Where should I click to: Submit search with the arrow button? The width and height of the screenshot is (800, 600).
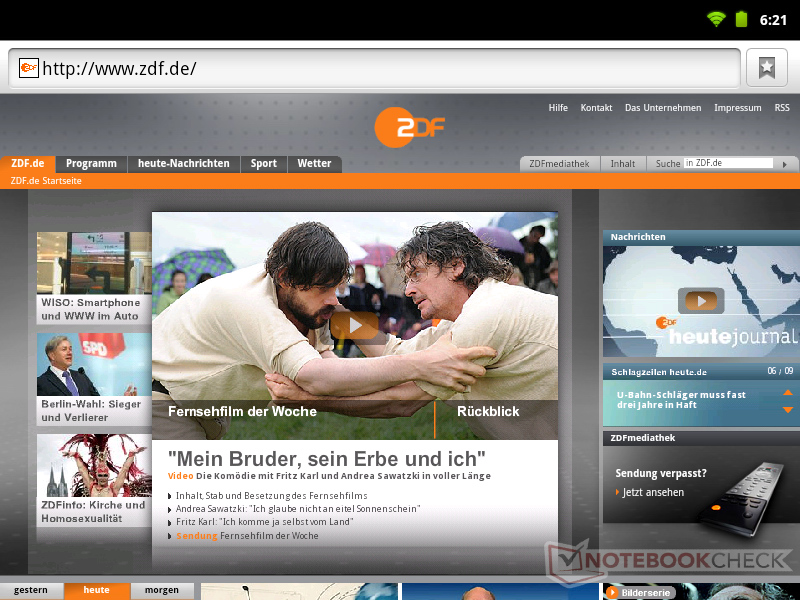click(784, 164)
